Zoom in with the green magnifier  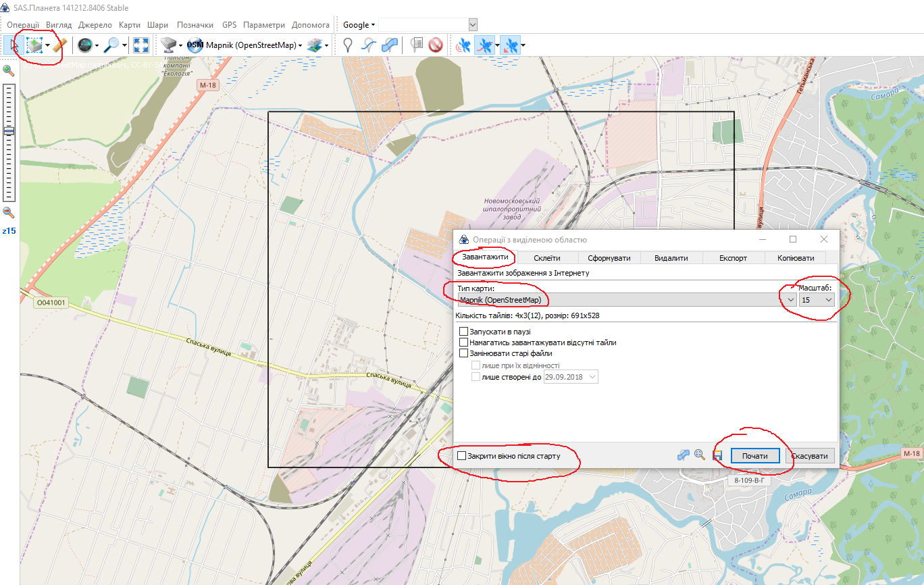pos(9,70)
